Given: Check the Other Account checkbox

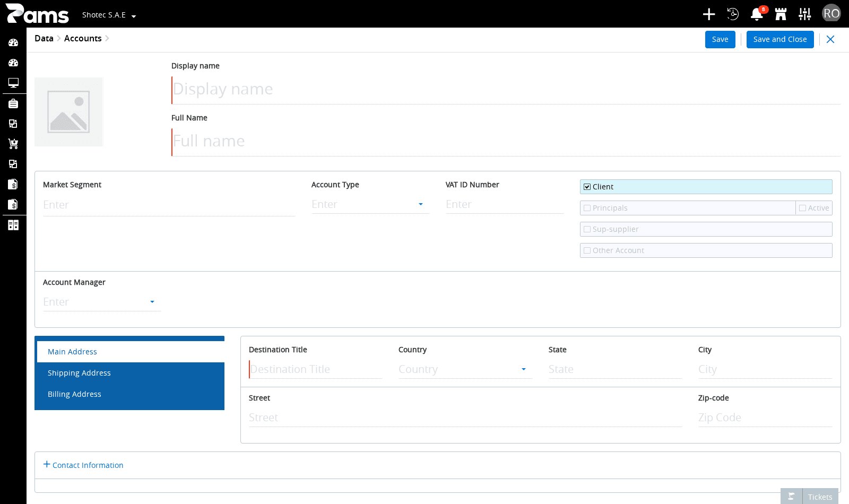Looking at the screenshot, I should click(587, 250).
